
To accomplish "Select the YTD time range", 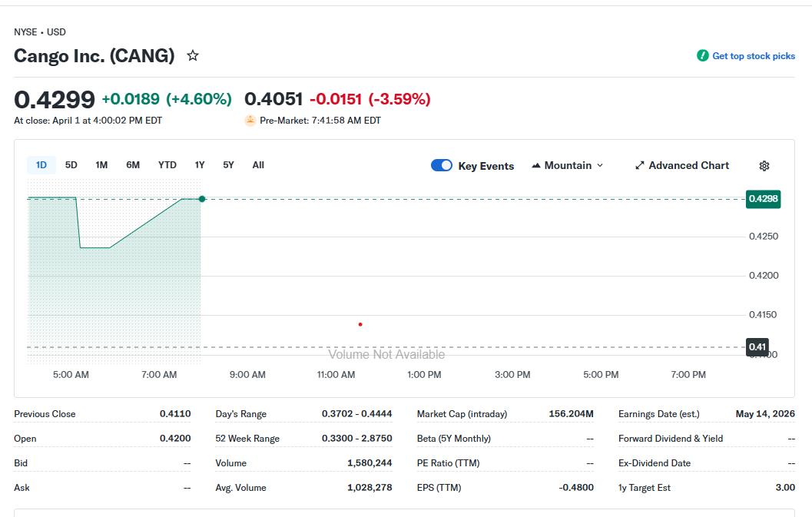I will [167, 164].
